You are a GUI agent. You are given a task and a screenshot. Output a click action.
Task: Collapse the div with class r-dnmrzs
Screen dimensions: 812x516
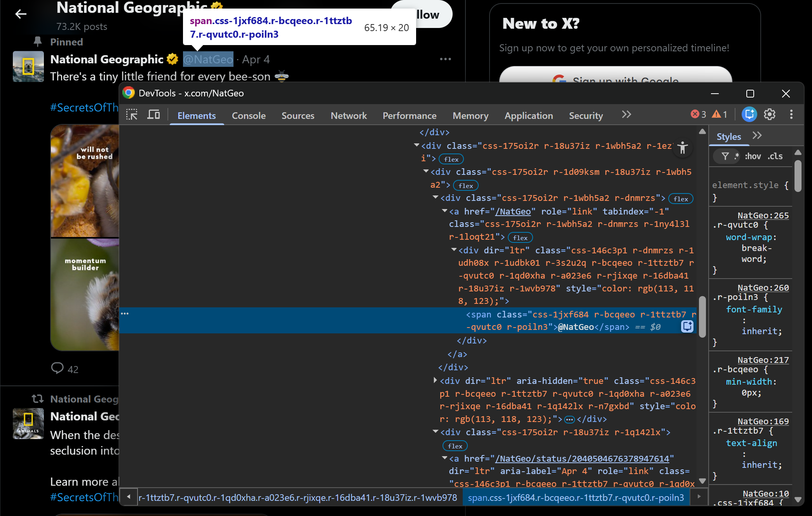tap(436, 197)
